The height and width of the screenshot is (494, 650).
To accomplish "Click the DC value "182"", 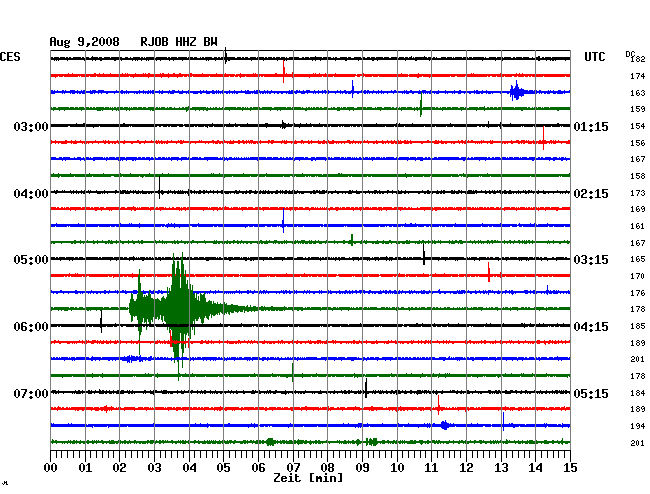I will (638, 59).
